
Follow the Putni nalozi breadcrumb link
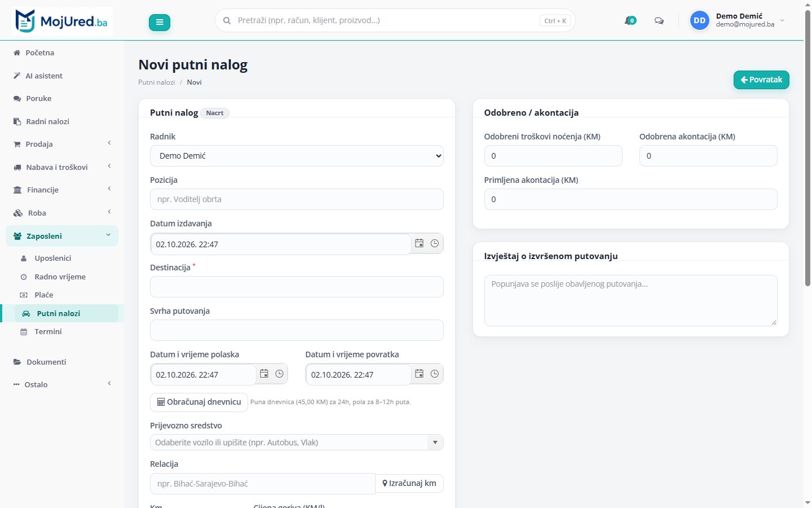(157, 82)
